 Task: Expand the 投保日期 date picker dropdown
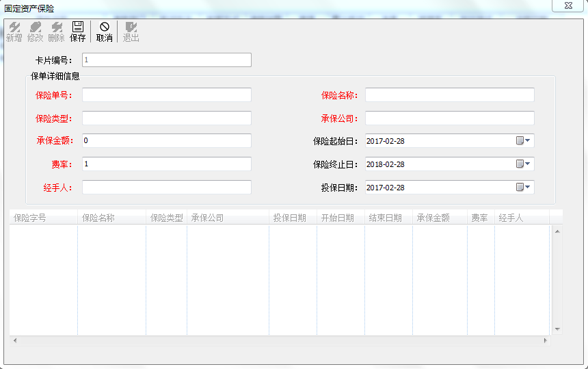click(x=524, y=188)
